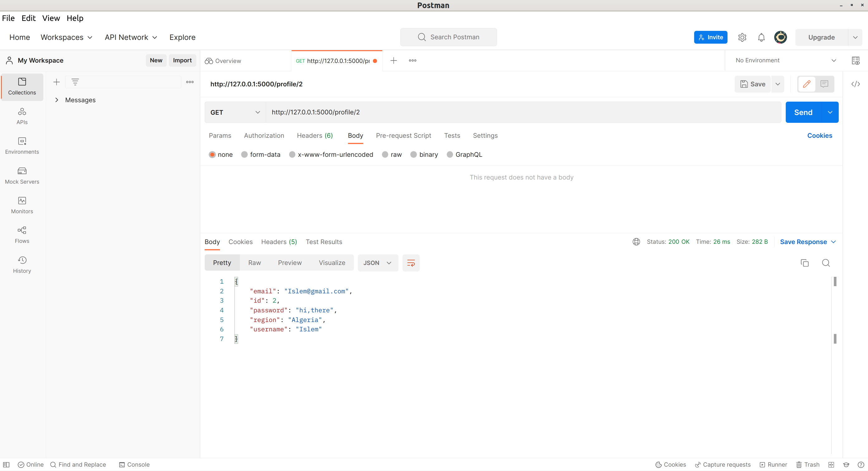Open environment quick look icon
This screenshot has width=868, height=471.
tap(855, 60)
